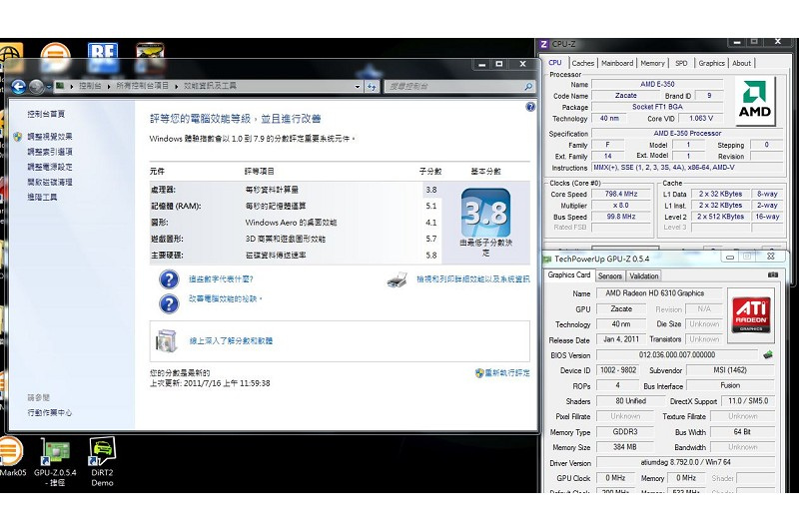Click the software box icon beside 線上深入了解
This screenshot has height=532, width=799.
(x=166, y=341)
